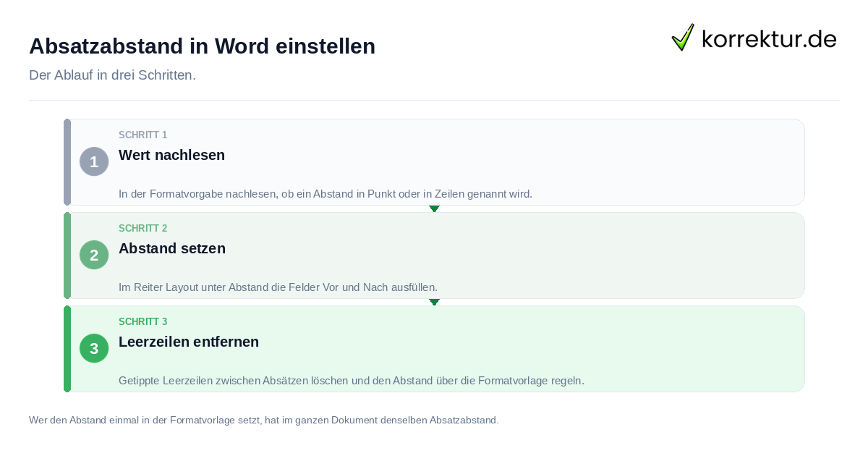Click the 'Wert nachlesen' title

171,155
